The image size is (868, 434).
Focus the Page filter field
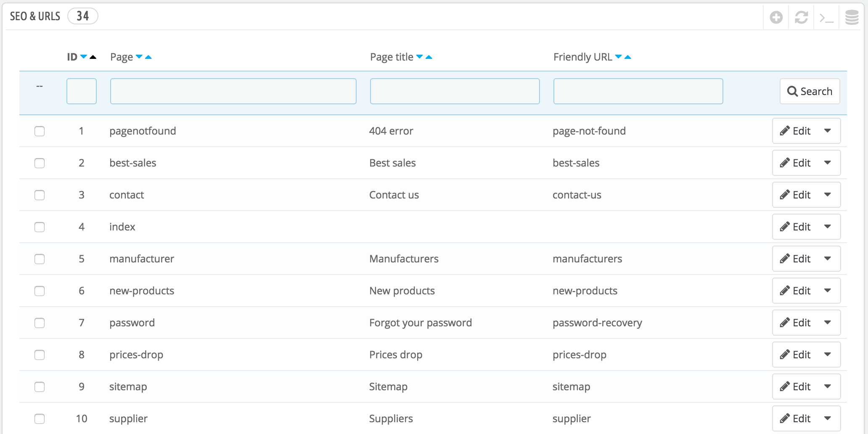click(x=233, y=91)
